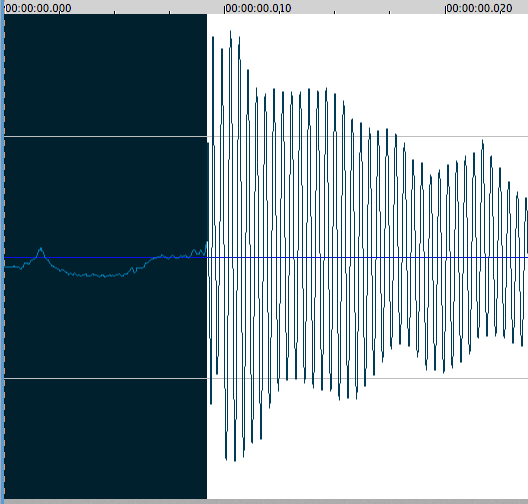Click the 00:00:00.010 timeline ruler label
528x504 pixels.
click(x=258, y=8)
